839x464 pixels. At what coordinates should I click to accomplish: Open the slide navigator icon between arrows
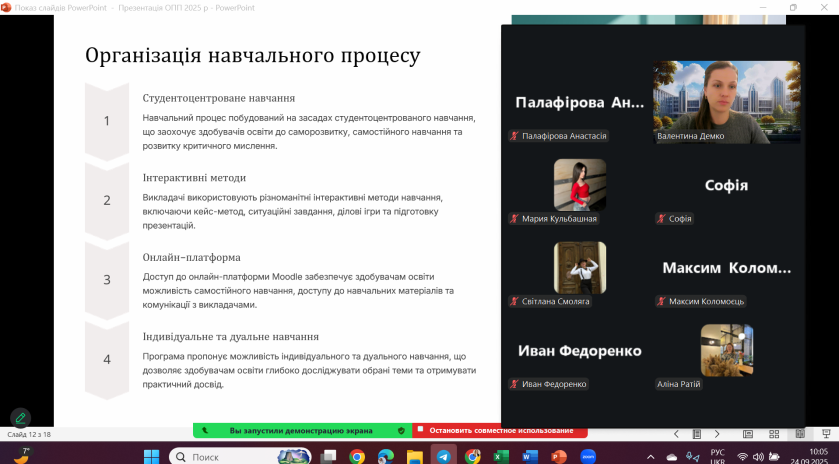(x=697, y=434)
